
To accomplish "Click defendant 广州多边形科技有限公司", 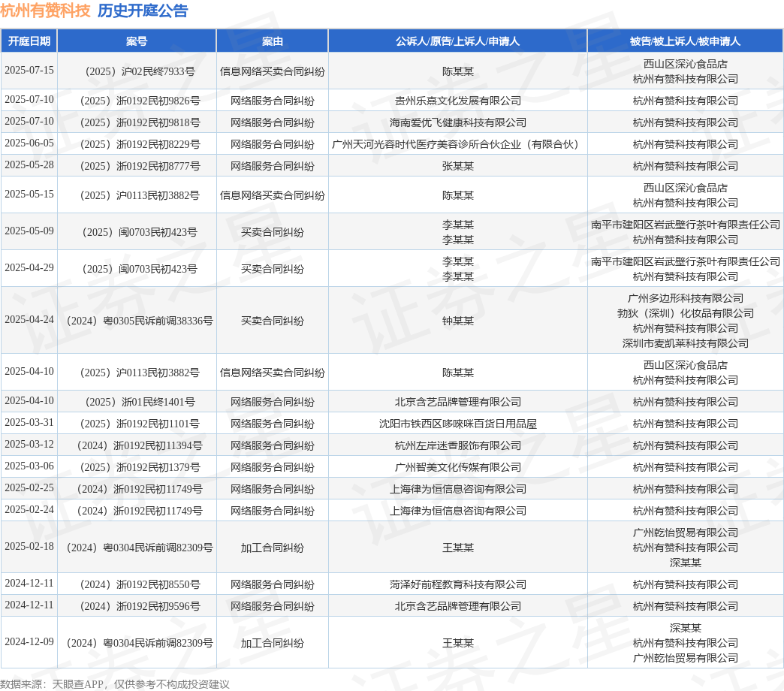I will tap(685, 298).
